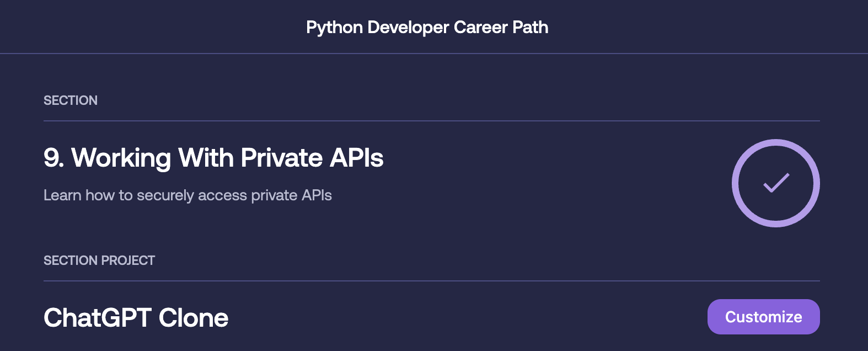The image size is (868, 351).
Task: Click the 'SECTION' label above the heading
Action: (x=71, y=100)
